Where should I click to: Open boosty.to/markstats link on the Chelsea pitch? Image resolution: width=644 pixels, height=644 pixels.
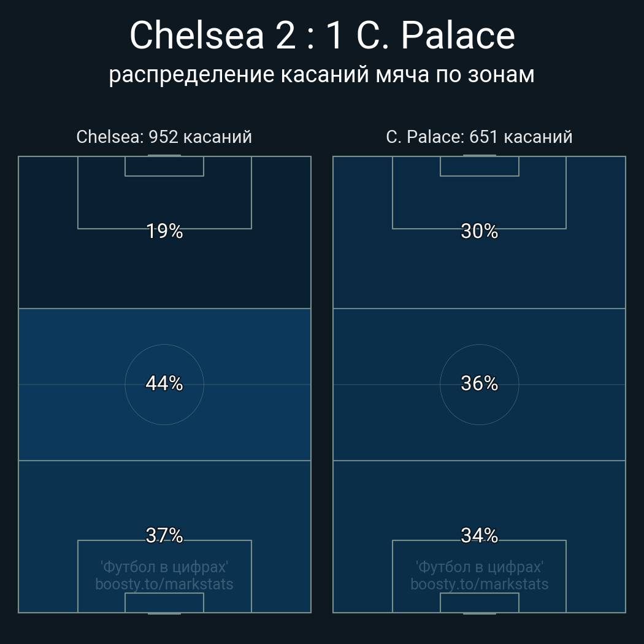164,584
